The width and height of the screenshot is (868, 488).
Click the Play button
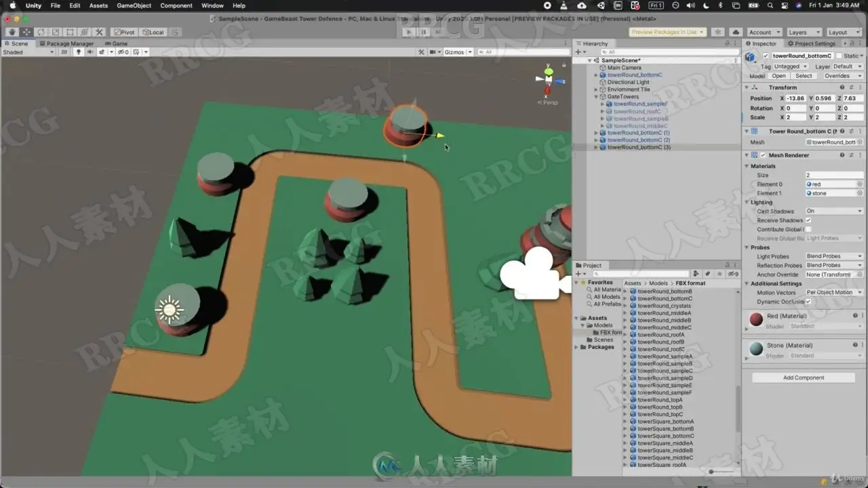point(408,32)
